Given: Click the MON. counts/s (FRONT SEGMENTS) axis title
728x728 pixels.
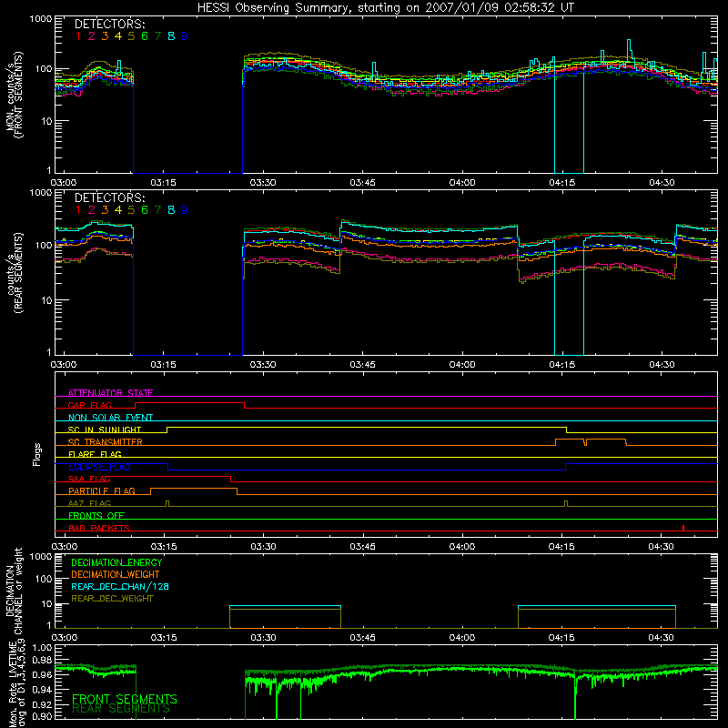Looking at the screenshot, I should 15,95.
